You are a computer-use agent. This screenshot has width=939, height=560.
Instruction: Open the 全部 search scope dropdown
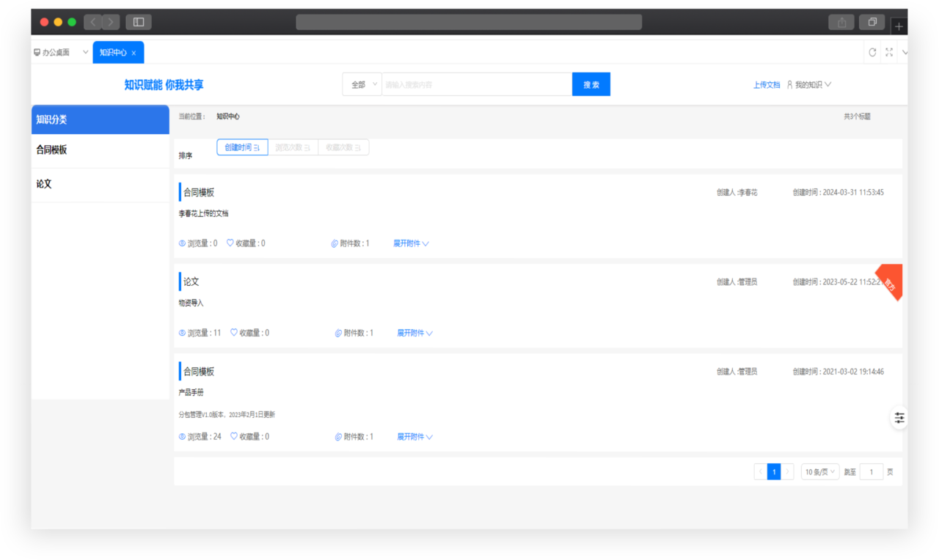(x=362, y=84)
